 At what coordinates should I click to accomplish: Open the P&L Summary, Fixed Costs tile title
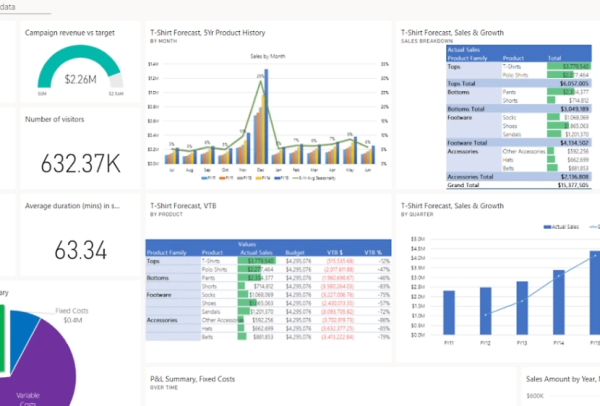(192, 379)
